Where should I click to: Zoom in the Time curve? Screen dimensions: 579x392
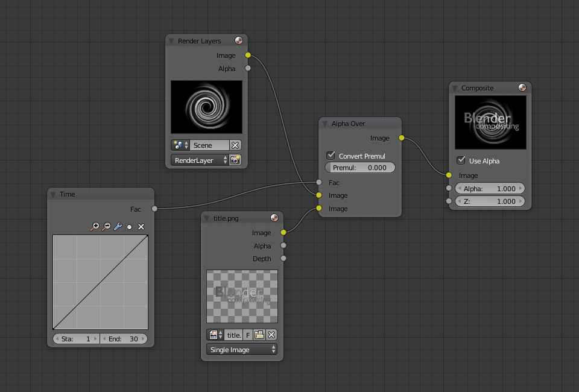95,227
